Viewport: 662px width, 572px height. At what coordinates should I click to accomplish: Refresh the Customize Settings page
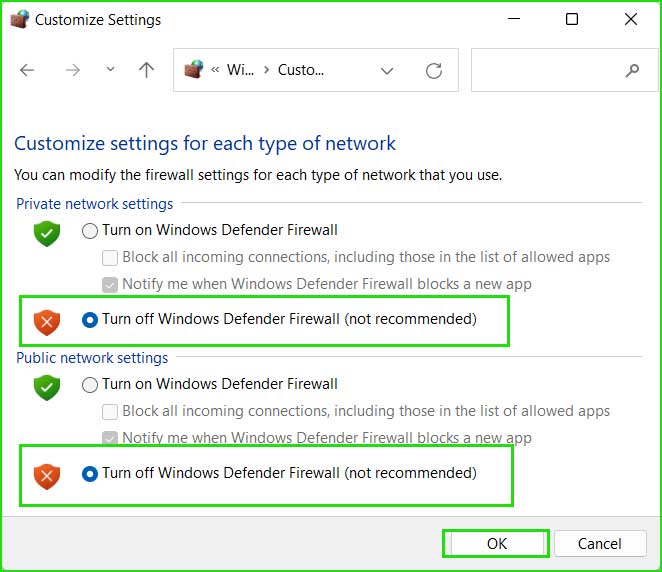click(434, 70)
